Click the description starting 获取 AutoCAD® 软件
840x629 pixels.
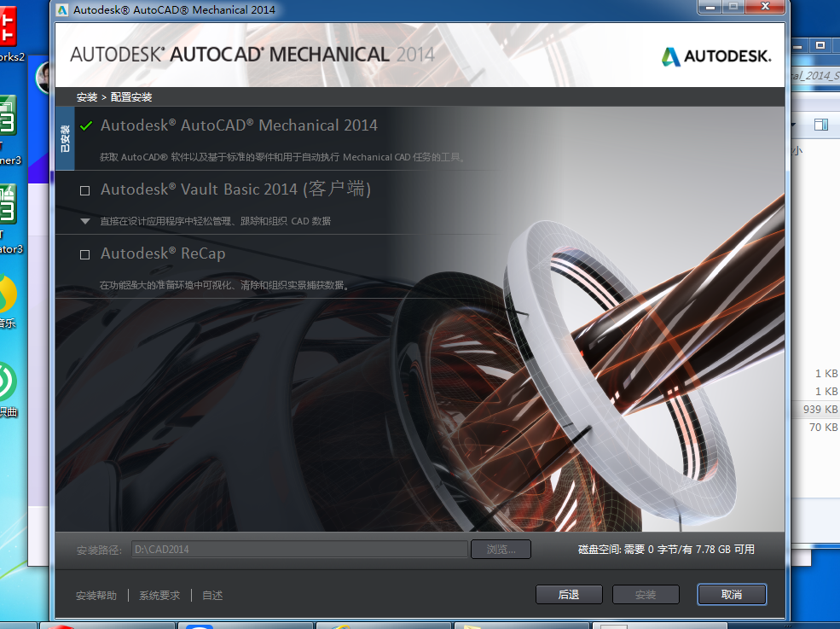[282, 157]
